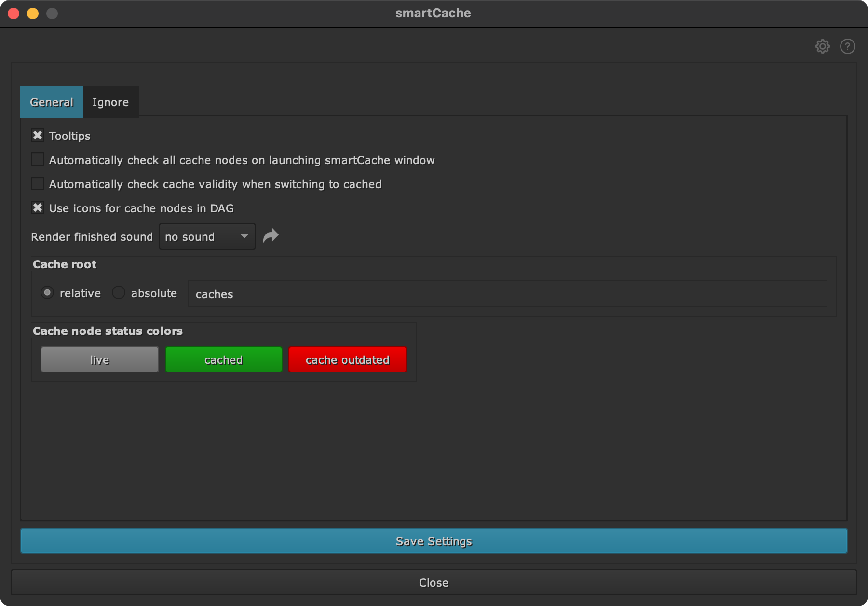Play the render sound preview arrow
868x606 pixels.
[271, 236]
